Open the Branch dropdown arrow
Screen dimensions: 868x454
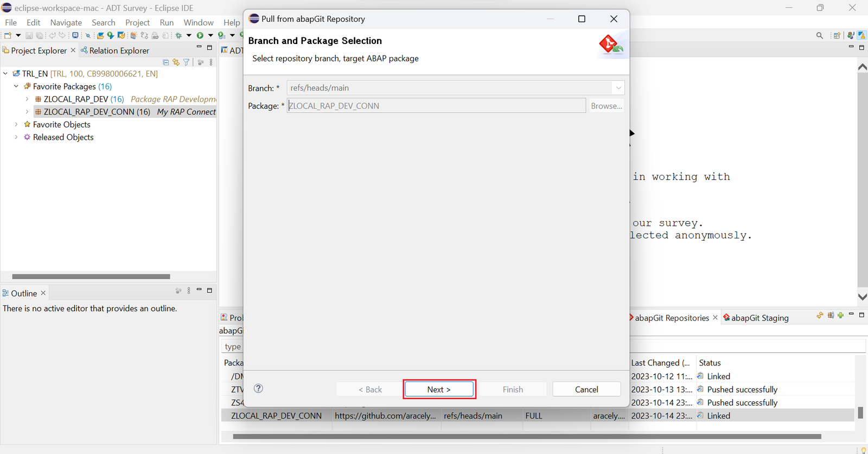(618, 88)
